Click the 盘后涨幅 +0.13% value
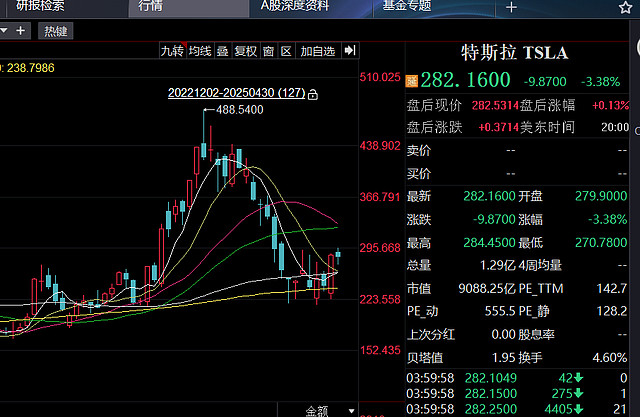The width and height of the screenshot is (640, 417). tap(610, 105)
